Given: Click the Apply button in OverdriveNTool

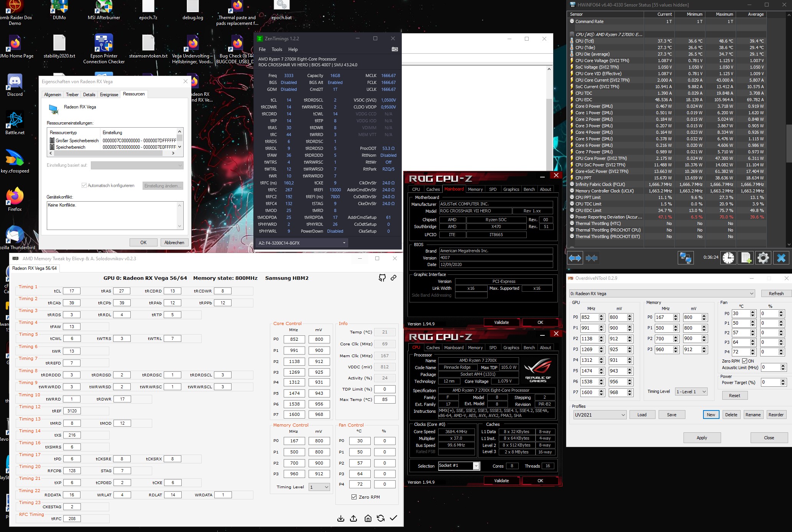Looking at the screenshot, I should click(702, 438).
